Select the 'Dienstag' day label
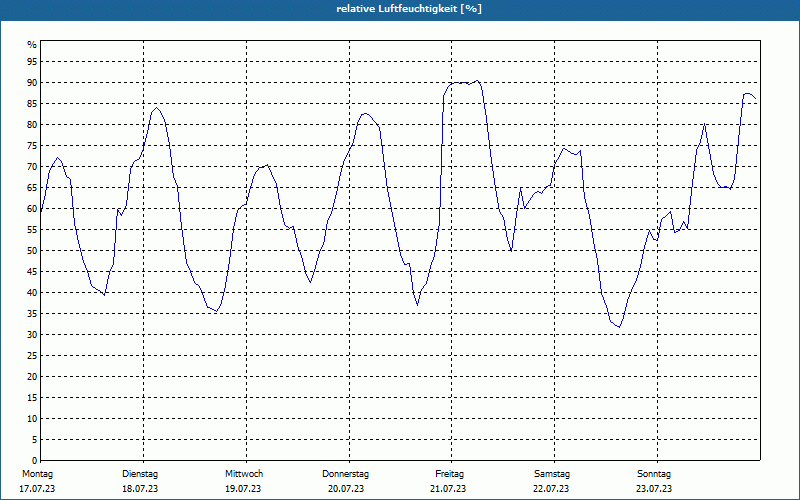Screen dimensions: 800x500 pyautogui.click(x=140, y=474)
